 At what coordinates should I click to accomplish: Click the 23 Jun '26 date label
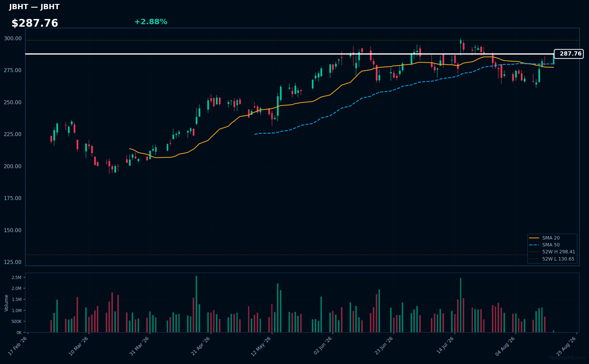383,346
